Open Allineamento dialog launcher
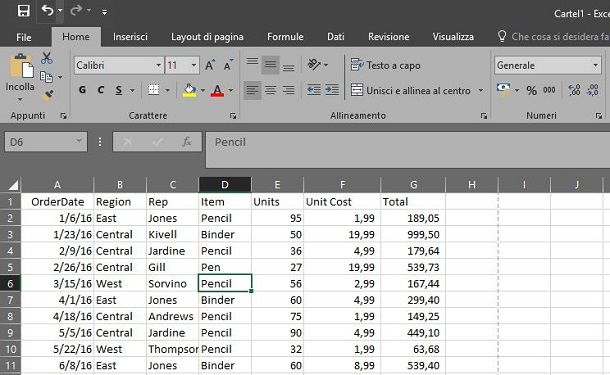The height and width of the screenshot is (375, 610). (484, 116)
